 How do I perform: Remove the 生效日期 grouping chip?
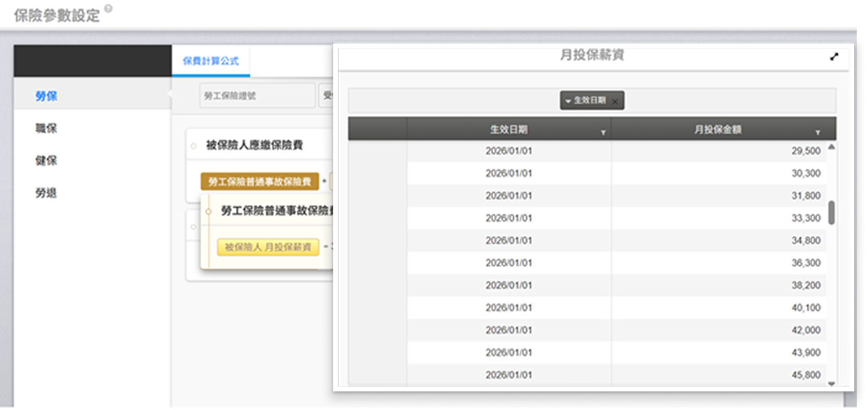pyautogui.click(x=615, y=101)
